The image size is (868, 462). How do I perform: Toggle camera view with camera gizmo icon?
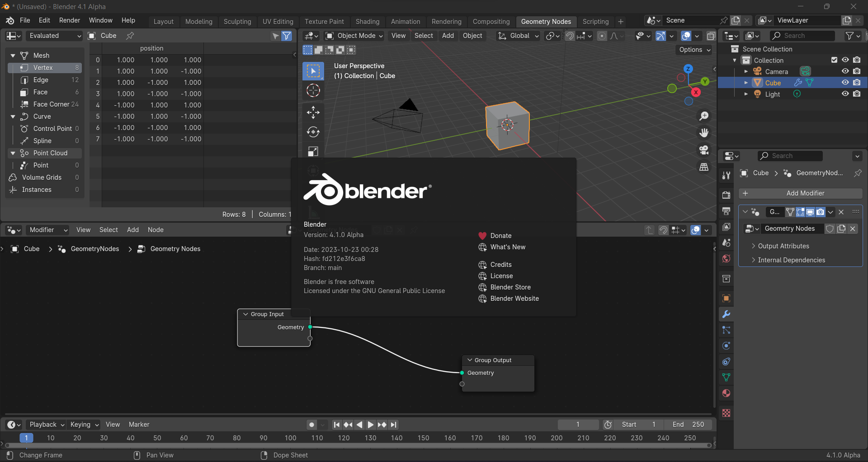pos(704,150)
